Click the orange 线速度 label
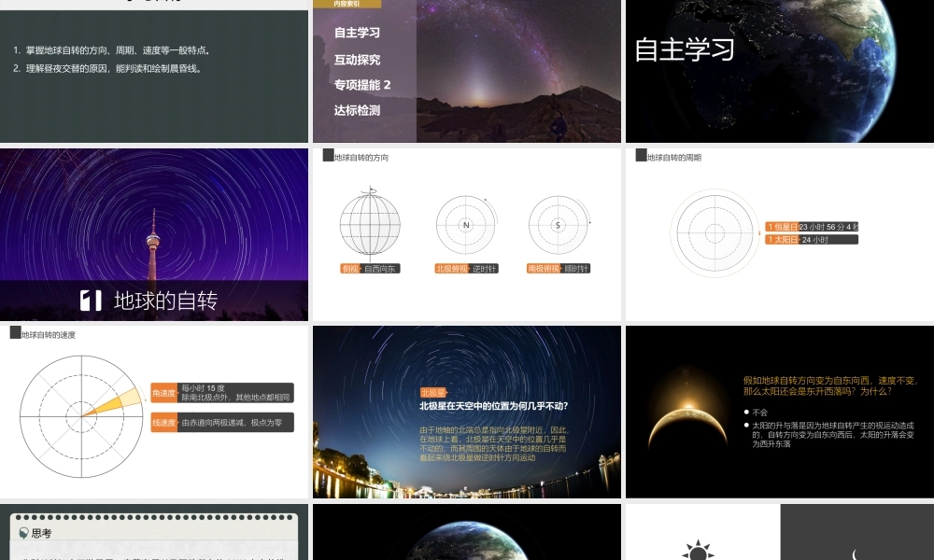The width and height of the screenshot is (934, 560). pyautogui.click(x=163, y=423)
